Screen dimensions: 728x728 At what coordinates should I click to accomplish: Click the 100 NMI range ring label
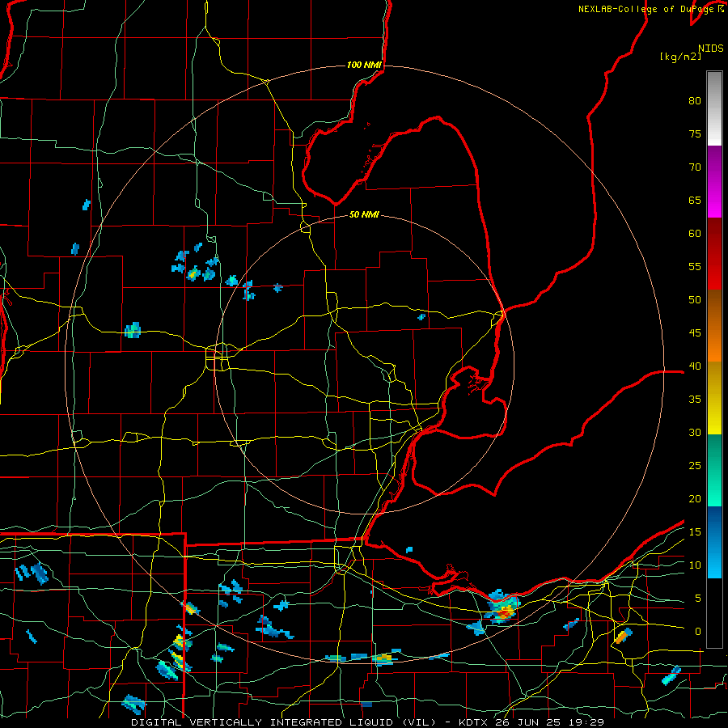coord(364,65)
